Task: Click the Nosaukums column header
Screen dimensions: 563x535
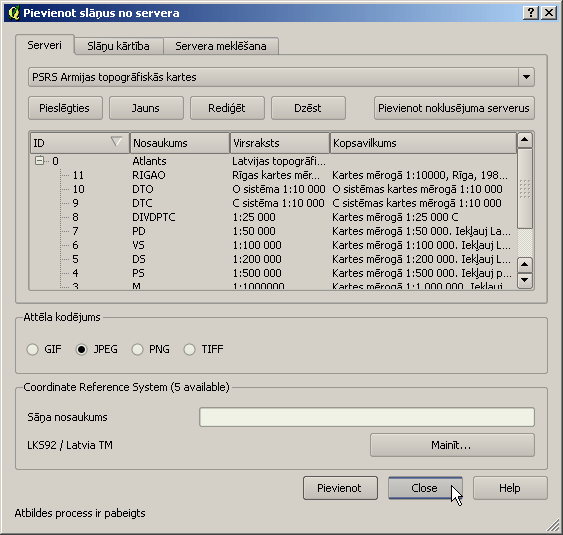Action: pos(180,143)
